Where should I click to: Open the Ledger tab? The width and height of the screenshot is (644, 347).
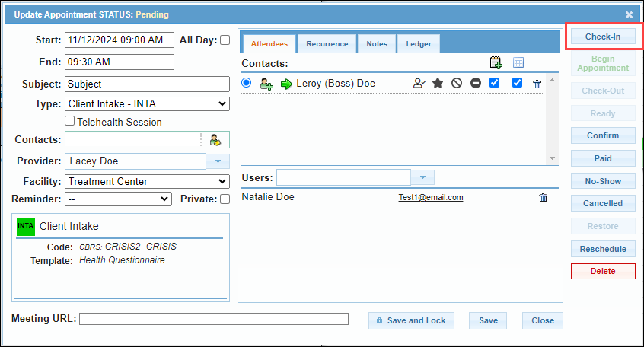point(419,44)
